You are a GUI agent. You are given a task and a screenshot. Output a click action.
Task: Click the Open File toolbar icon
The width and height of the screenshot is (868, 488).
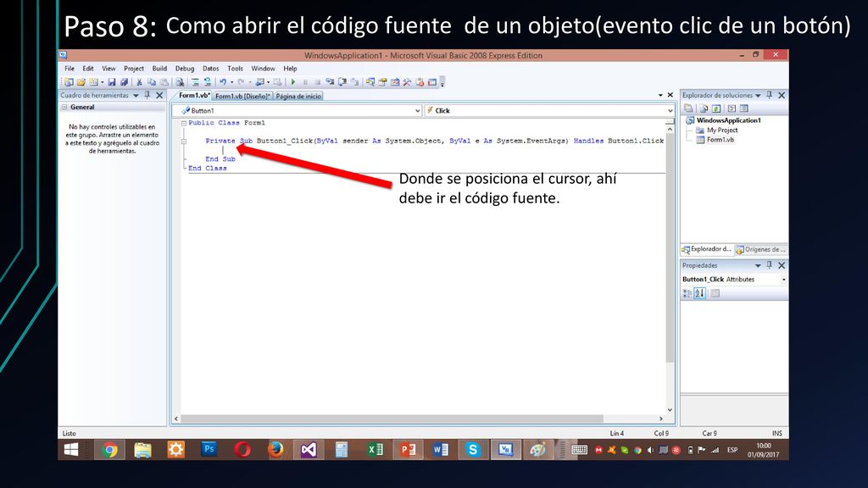click(x=81, y=82)
